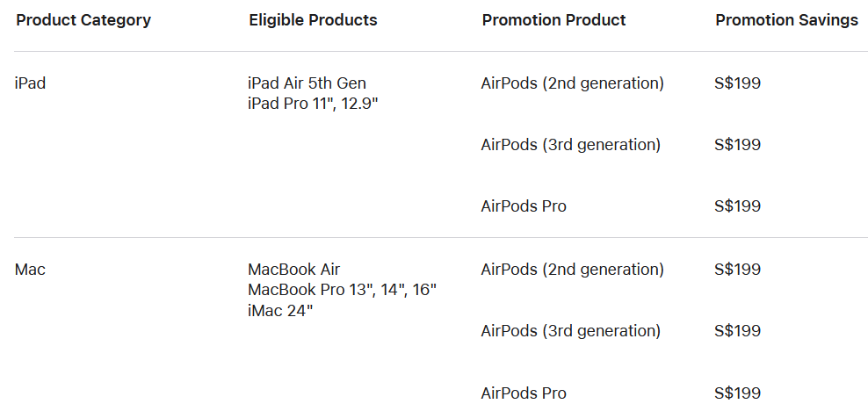This screenshot has width=868, height=411.
Task: Click AirPods (2nd generation) in the iPad section
Action: (572, 83)
